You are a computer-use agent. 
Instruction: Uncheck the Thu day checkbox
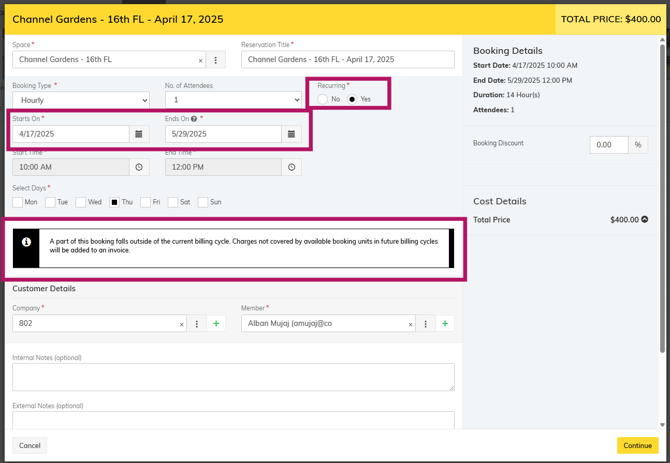click(x=114, y=202)
